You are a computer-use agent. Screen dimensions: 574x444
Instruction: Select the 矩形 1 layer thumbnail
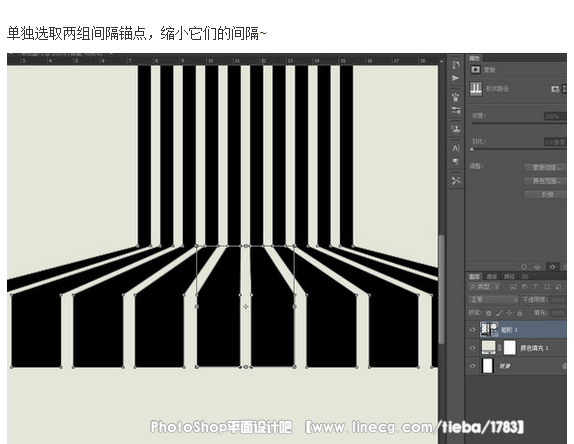pos(489,329)
